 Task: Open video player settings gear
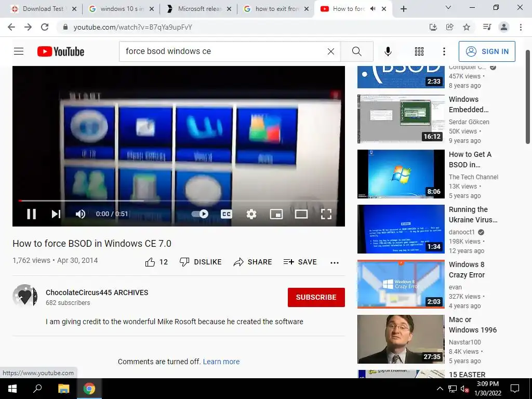(x=251, y=214)
